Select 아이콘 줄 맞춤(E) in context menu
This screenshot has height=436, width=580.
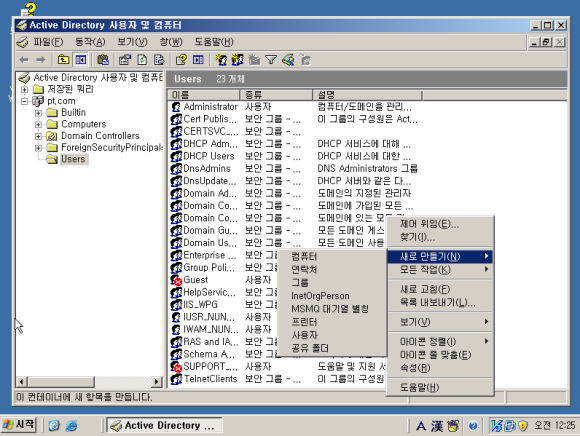point(440,355)
